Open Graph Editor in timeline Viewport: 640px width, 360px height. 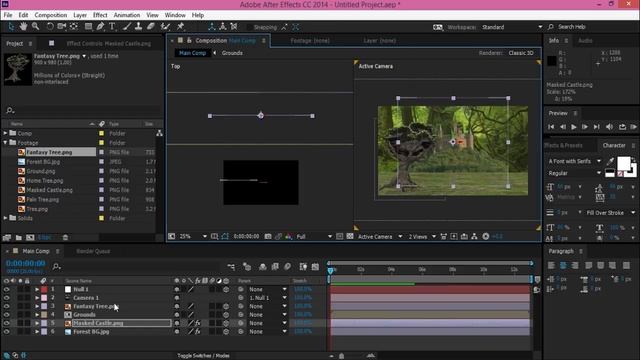(315, 267)
